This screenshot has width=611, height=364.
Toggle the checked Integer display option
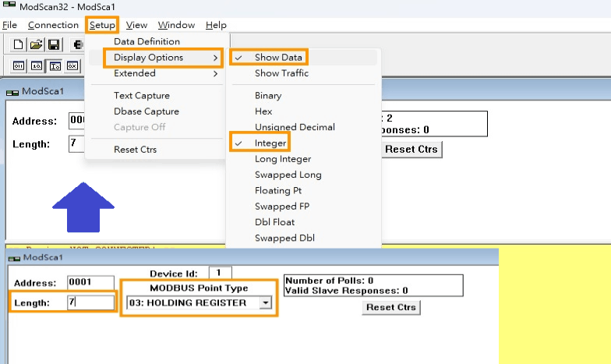270,143
